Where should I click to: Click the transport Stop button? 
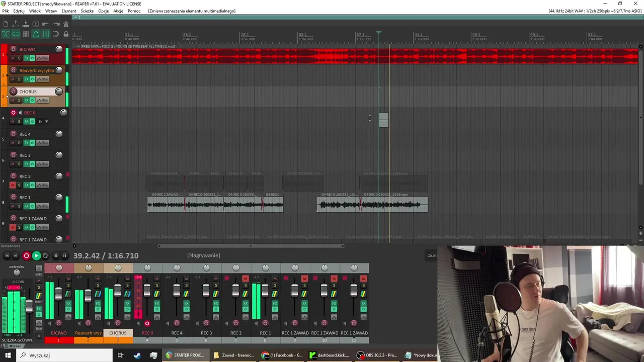[x=56, y=256]
